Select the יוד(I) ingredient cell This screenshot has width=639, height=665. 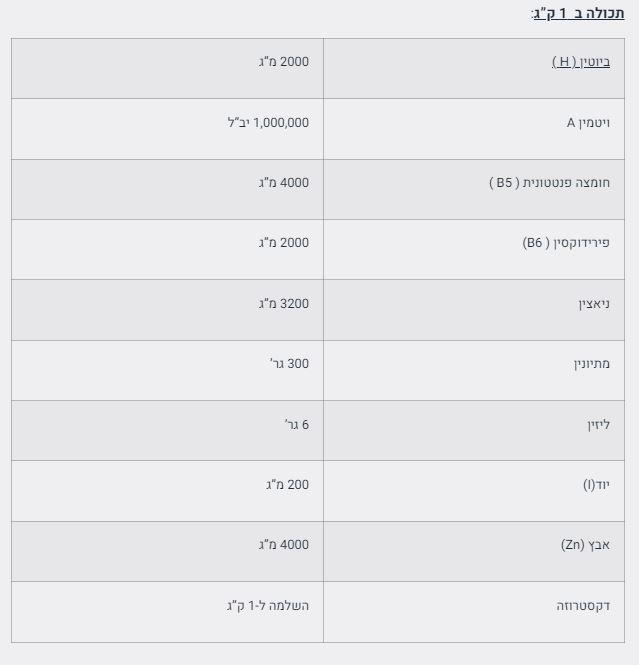[596, 485]
